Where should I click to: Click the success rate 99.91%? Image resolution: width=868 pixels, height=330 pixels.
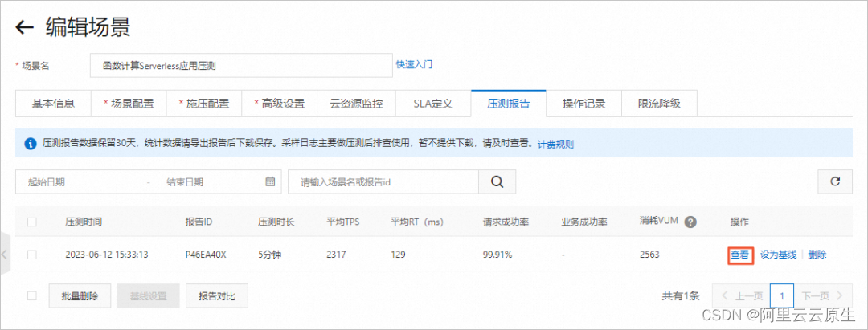[497, 255]
